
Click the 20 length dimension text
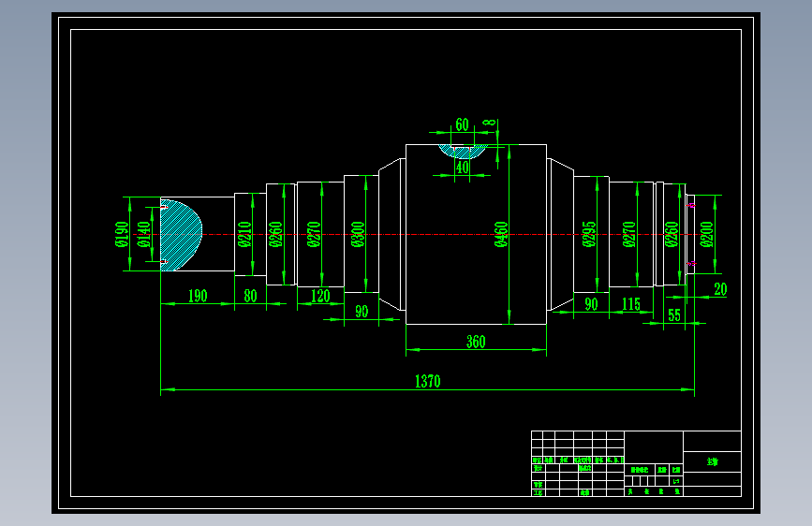(x=720, y=289)
